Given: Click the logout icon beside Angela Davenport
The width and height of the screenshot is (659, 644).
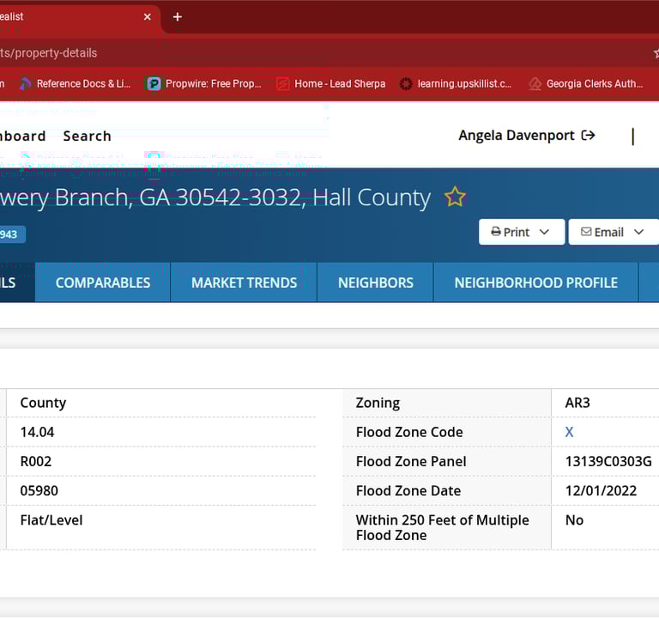Looking at the screenshot, I should tap(588, 135).
